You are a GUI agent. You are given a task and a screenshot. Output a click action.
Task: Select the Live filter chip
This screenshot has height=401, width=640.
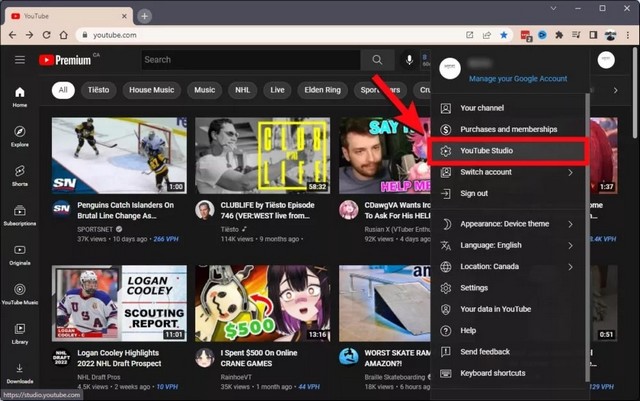click(x=277, y=90)
